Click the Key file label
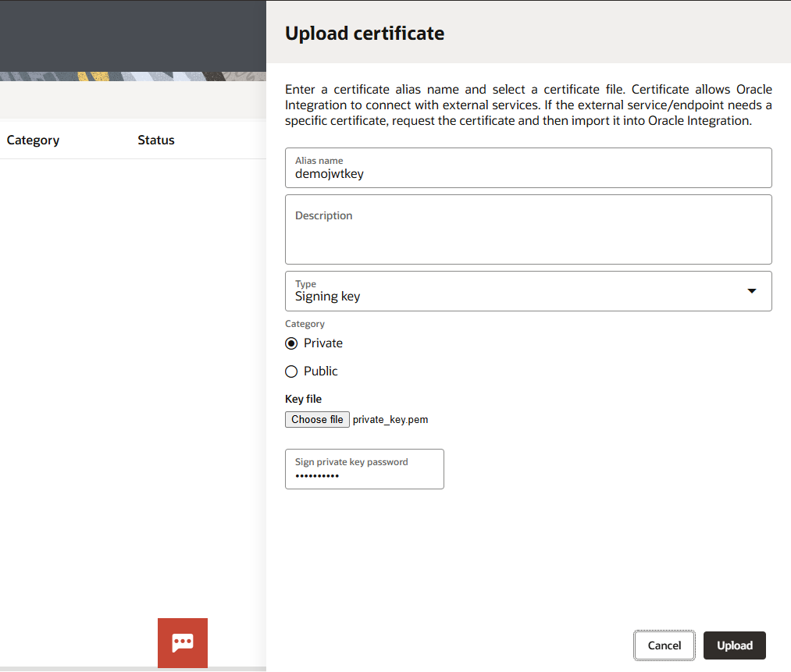The image size is (791, 672). 303,399
